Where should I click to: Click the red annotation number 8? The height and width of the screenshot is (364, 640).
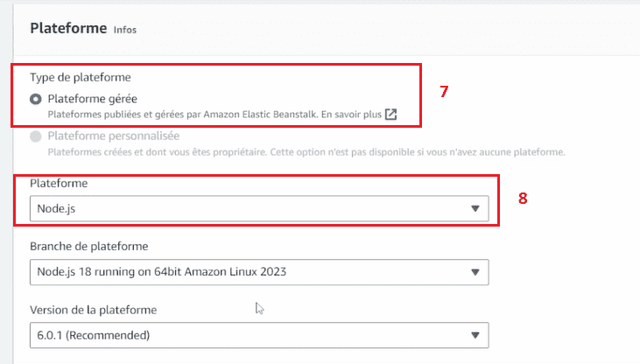(x=523, y=199)
